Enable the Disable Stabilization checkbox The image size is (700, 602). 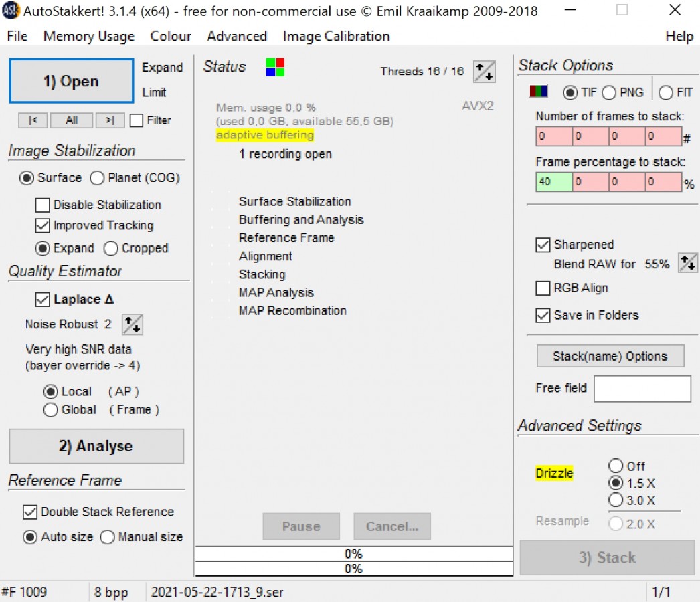[x=43, y=205]
